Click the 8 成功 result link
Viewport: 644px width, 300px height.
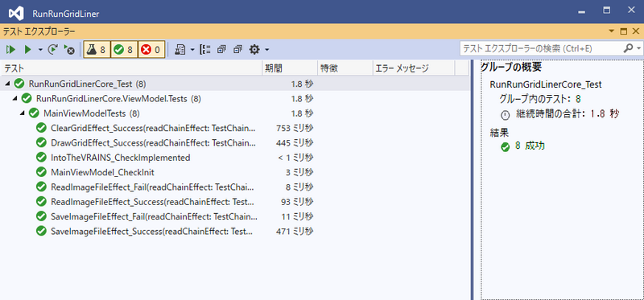(530, 146)
